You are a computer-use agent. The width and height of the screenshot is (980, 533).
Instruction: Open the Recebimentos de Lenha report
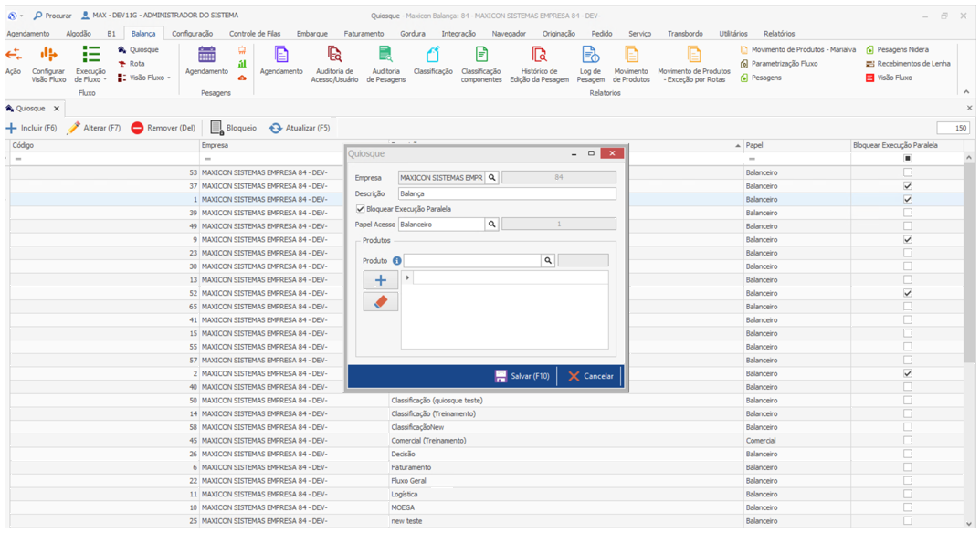point(908,64)
